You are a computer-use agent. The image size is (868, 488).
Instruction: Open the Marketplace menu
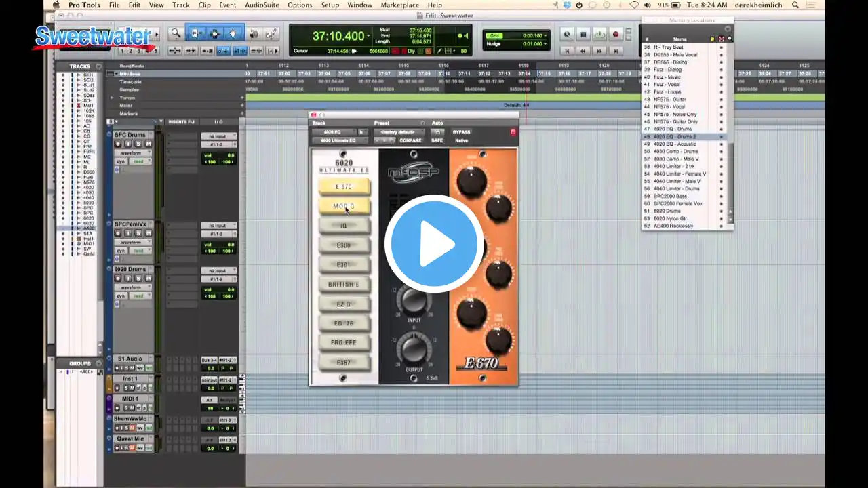[x=400, y=5]
